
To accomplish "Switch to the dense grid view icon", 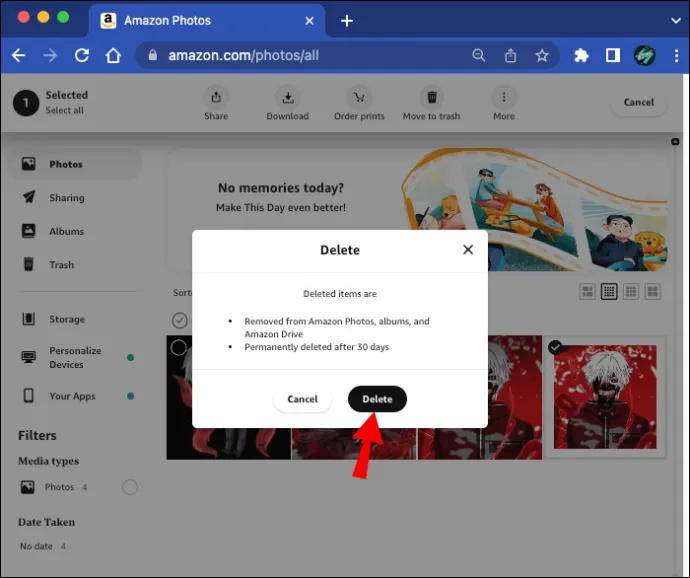I will coord(609,291).
